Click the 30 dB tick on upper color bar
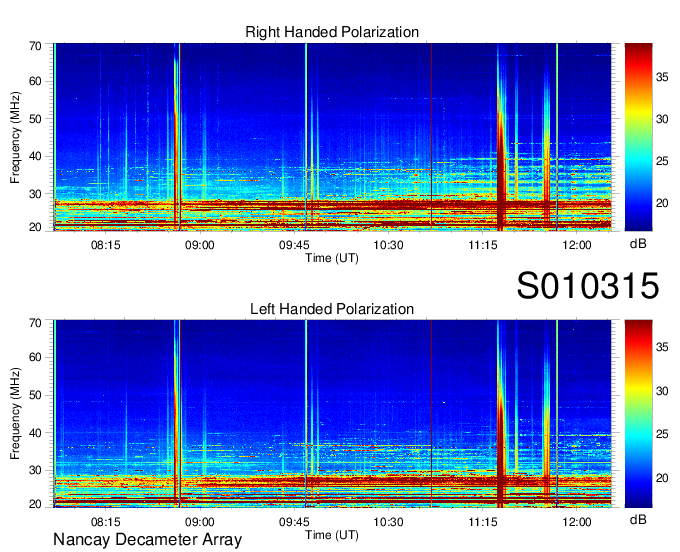Screen dimensions: 680x552 [662, 119]
